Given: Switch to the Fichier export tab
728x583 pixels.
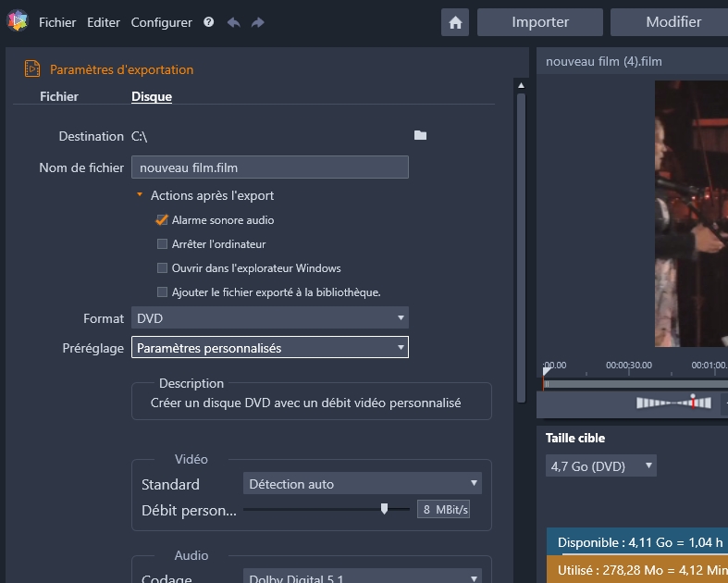Looking at the screenshot, I should pos(59,96).
